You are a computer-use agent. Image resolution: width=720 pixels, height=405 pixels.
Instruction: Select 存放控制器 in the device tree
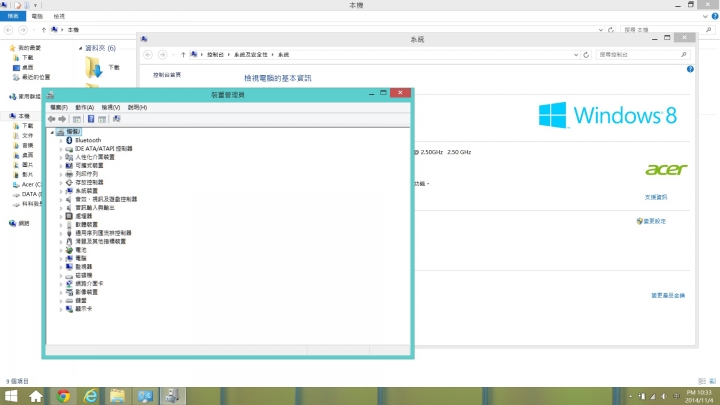(89, 182)
